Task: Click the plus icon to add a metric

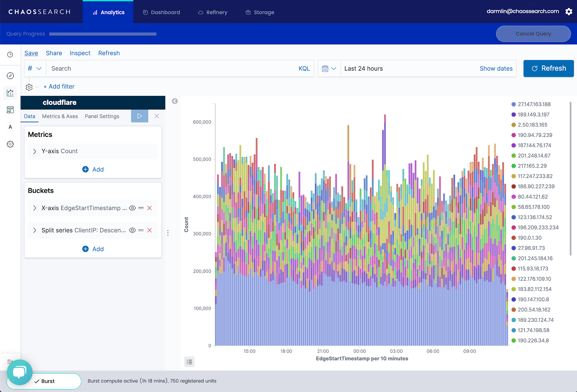Action: 85,169
